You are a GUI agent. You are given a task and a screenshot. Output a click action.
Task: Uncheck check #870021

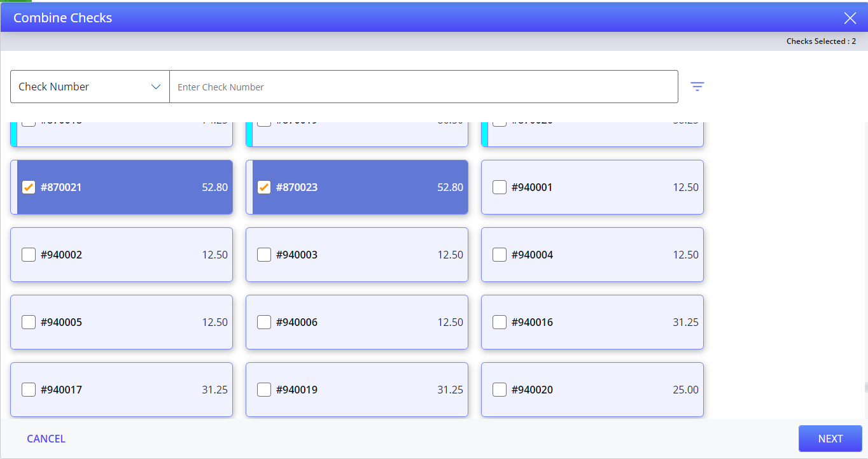point(29,187)
